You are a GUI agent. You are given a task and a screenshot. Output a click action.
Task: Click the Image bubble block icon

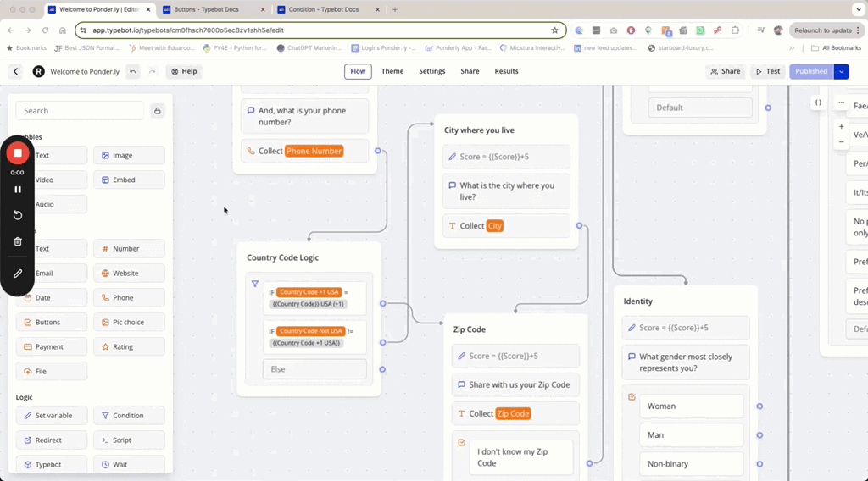(x=105, y=156)
